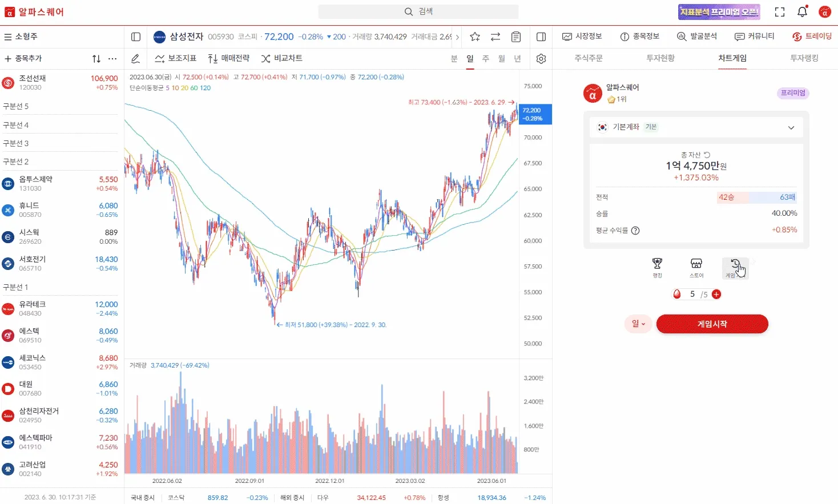Viewport: 838px width, 504px height.
Task: Open chart settings gear
Action: (541, 58)
